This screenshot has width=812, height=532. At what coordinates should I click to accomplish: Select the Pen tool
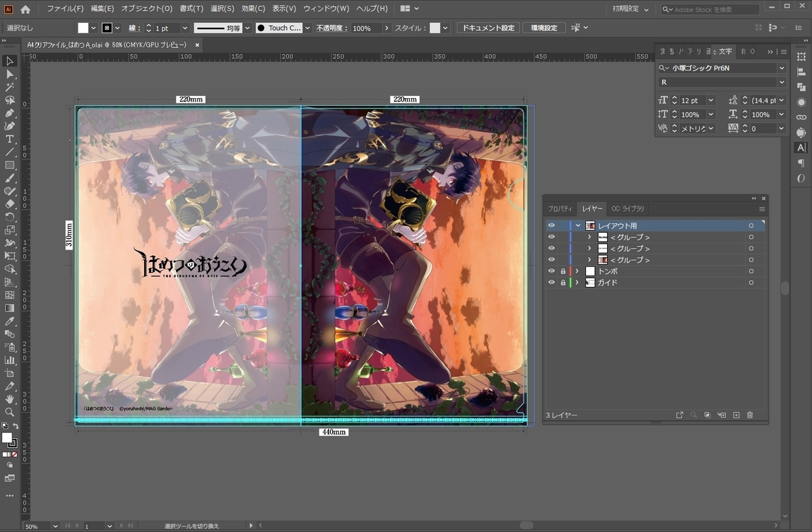point(9,113)
